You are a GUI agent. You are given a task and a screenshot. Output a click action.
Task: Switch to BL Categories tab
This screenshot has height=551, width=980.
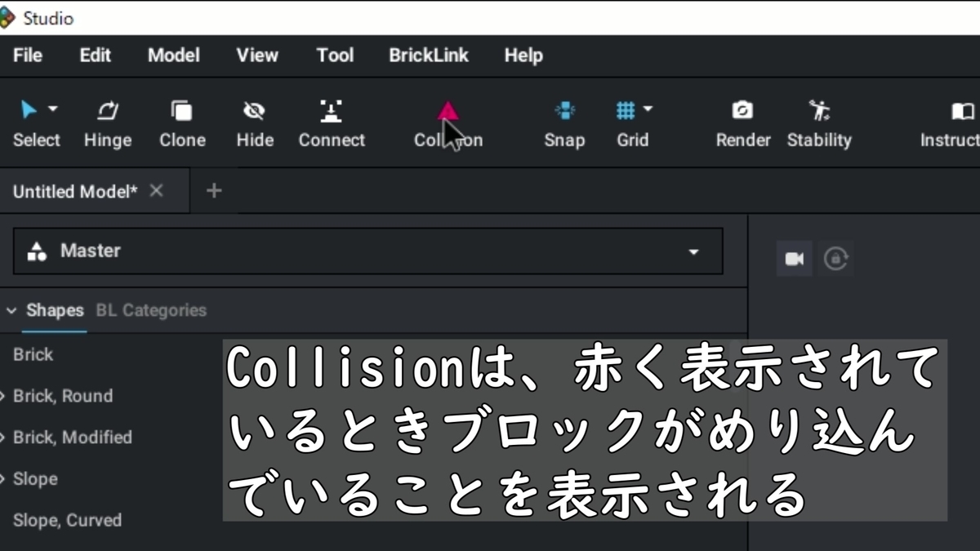[151, 310]
